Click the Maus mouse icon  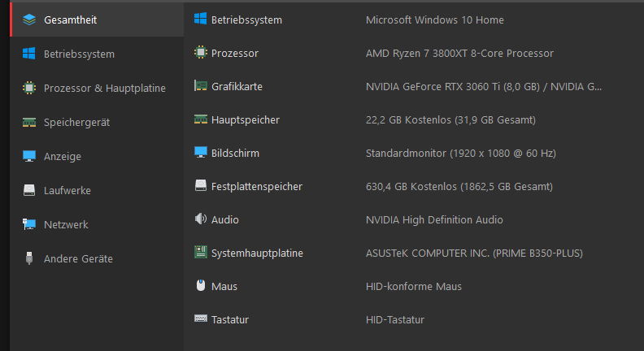coord(200,285)
